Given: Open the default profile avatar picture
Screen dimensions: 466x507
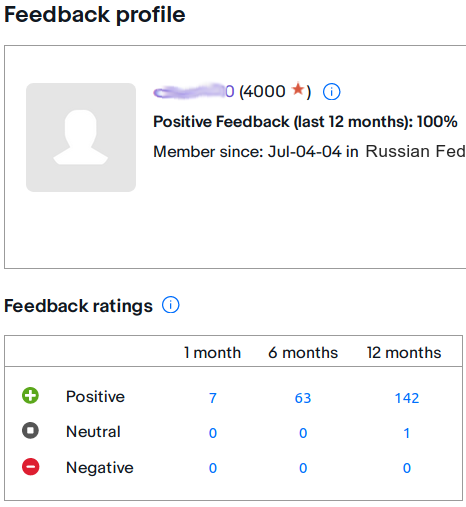Looking at the screenshot, I should [81, 137].
